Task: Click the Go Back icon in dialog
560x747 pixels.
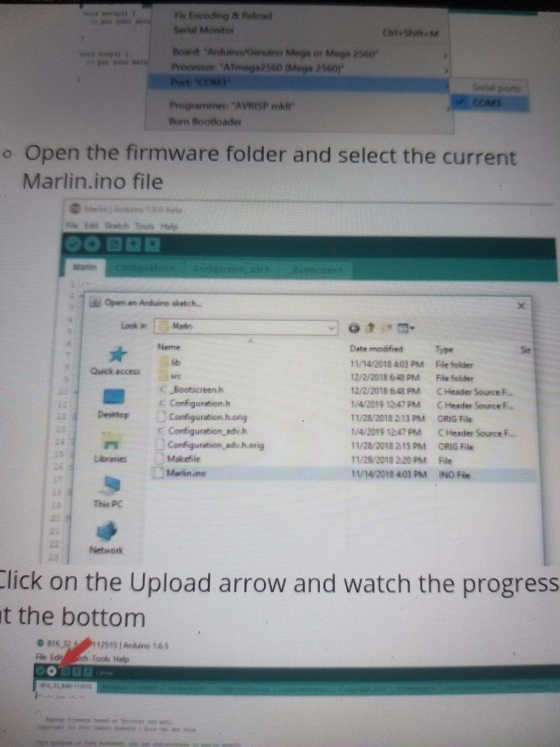Action: (x=354, y=329)
